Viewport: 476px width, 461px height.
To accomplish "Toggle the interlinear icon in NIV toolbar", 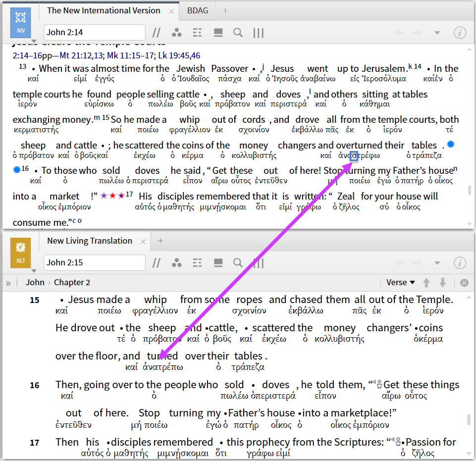I will pos(218,33).
